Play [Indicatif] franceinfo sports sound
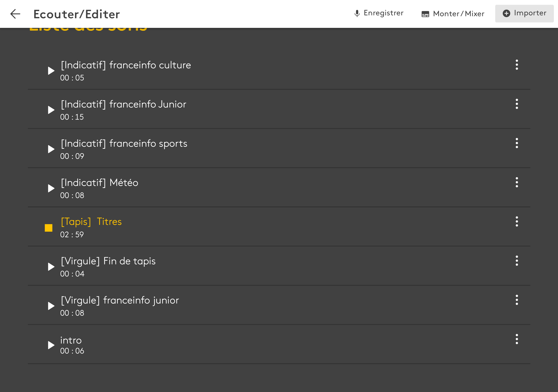The image size is (558, 392). point(51,149)
